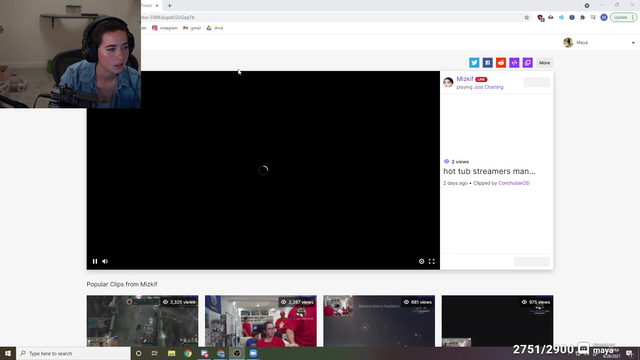Bookmark this page with the star

pos(527,18)
